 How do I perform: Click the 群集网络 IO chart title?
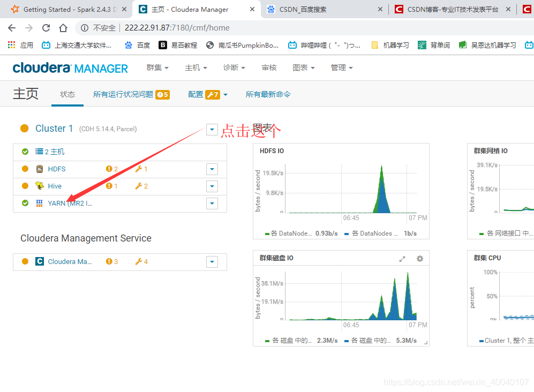coord(491,151)
